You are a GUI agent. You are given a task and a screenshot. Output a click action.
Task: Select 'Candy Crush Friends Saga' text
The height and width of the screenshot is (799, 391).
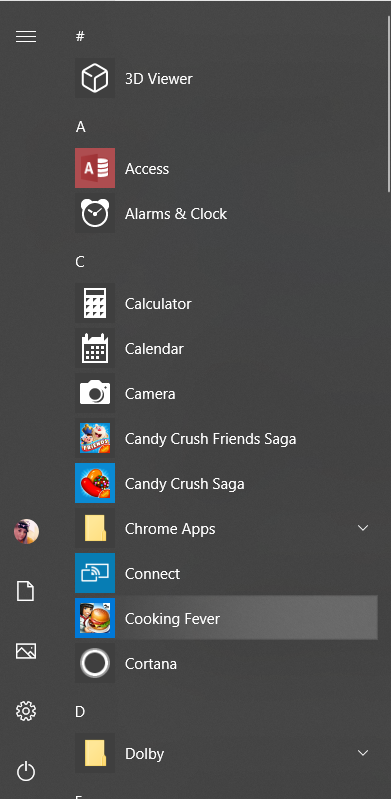click(x=211, y=439)
